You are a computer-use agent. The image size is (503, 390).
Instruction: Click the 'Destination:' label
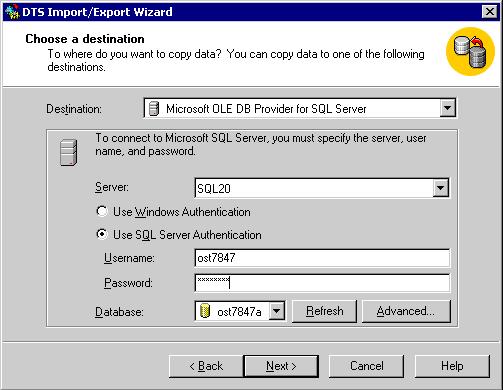[x=74, y=109]
